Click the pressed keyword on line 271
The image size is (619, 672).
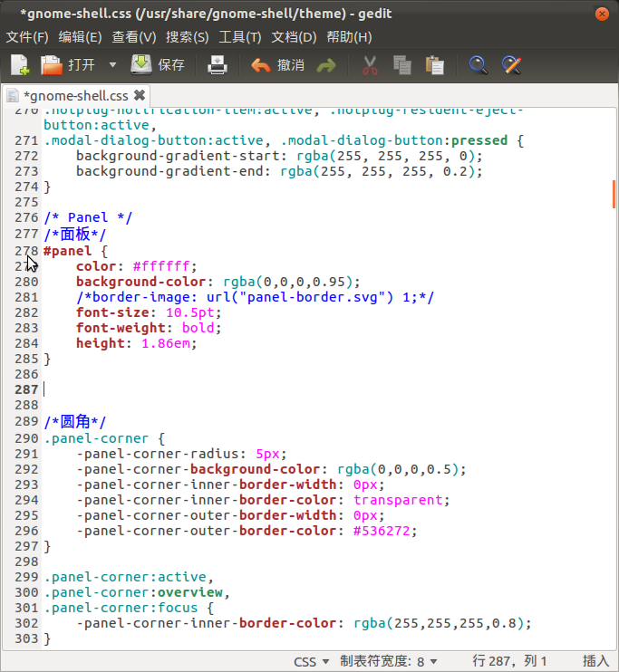pos(479,140)
